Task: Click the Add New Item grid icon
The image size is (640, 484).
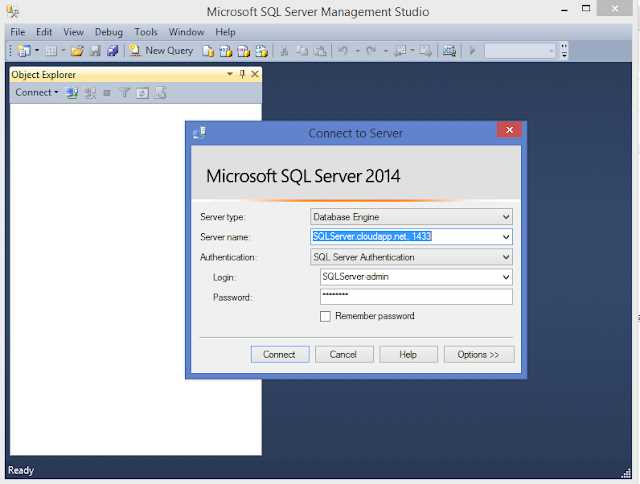Action: [x=51, y=51]
